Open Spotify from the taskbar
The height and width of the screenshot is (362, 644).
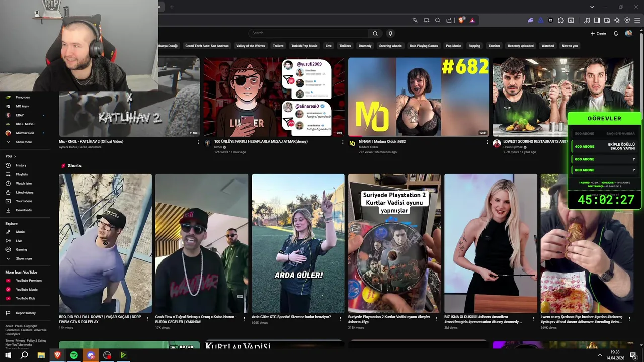[74, 355]
